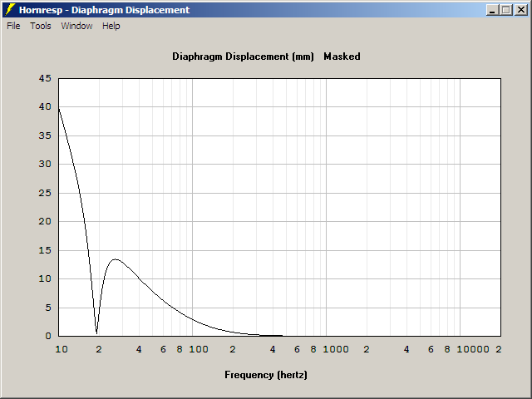Open the File menu

point(13,26)
